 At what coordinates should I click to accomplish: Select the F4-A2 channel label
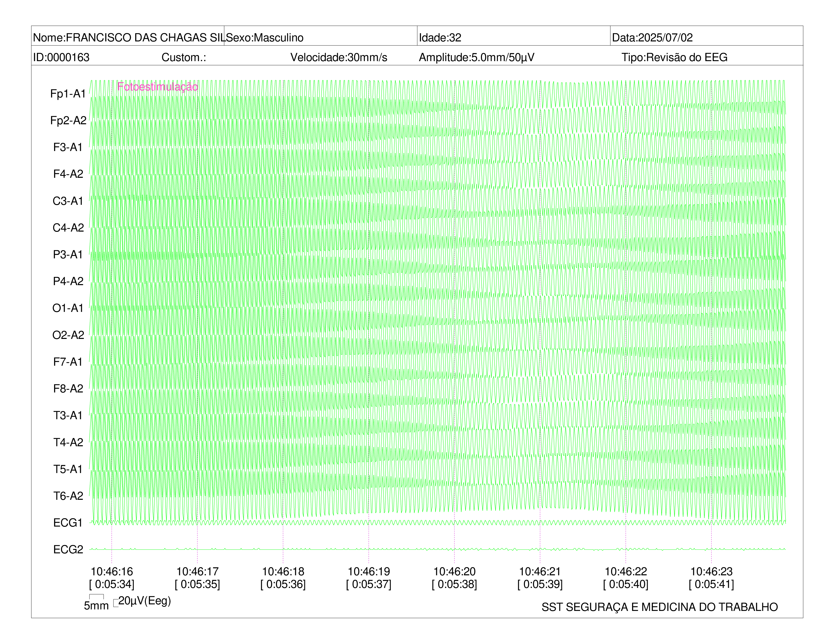point(68,174)
